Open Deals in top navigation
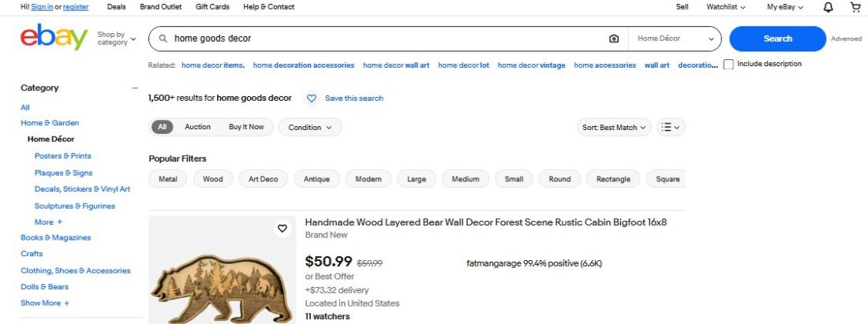The width and height of the screenshot is (868, 324). (x=116, y=7)
